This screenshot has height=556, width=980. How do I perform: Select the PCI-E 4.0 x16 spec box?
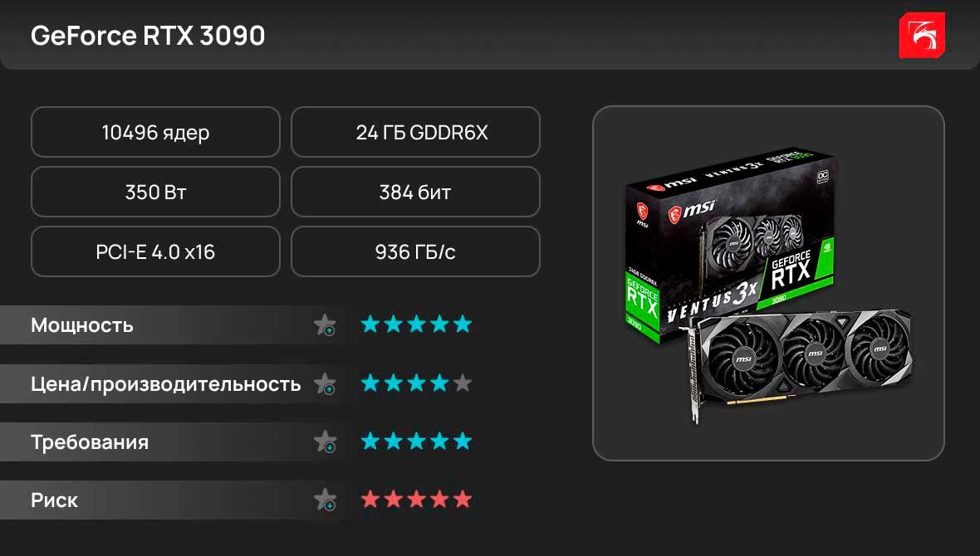coord(155,251)
